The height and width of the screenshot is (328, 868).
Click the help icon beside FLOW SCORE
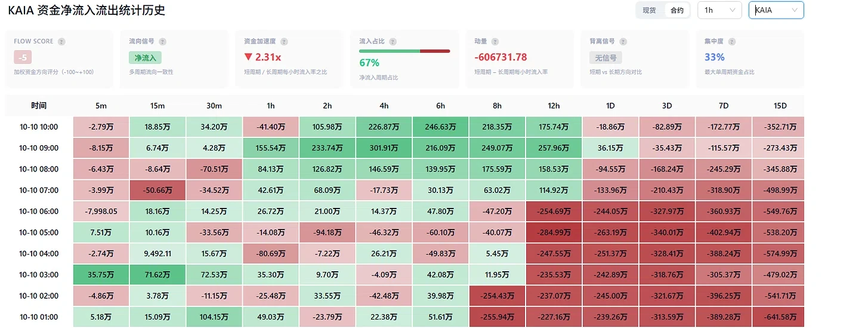(x=62, y=42)
